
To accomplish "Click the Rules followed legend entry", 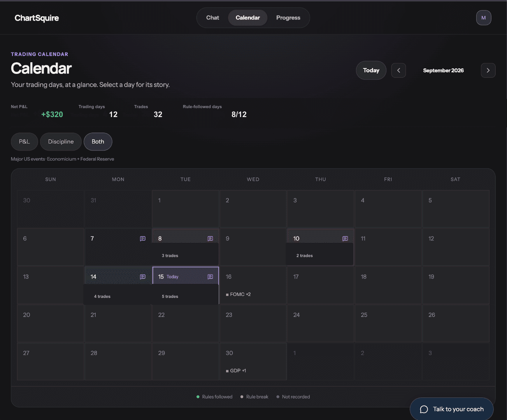I will pos(214,397).
